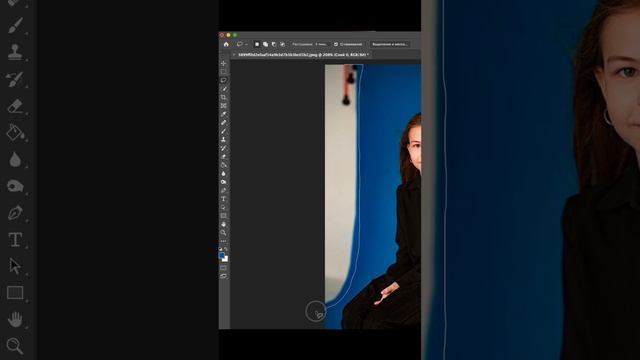The height and width of the screenshot is (360, 640).
Task: Select the small Dodge tool in Photoshop window
Action: pyautogui.click(x=223, y=182)
